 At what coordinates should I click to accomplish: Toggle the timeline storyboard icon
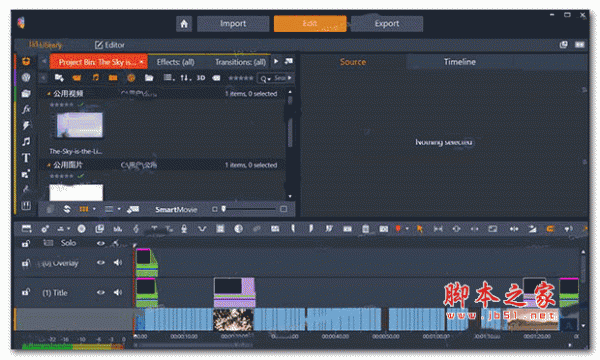pyautogui.click(x=26, y=229)
